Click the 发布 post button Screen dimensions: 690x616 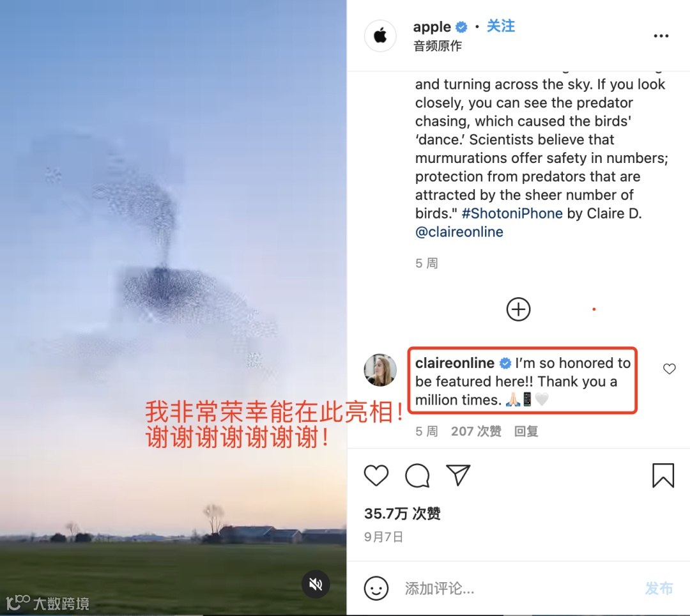659,589
